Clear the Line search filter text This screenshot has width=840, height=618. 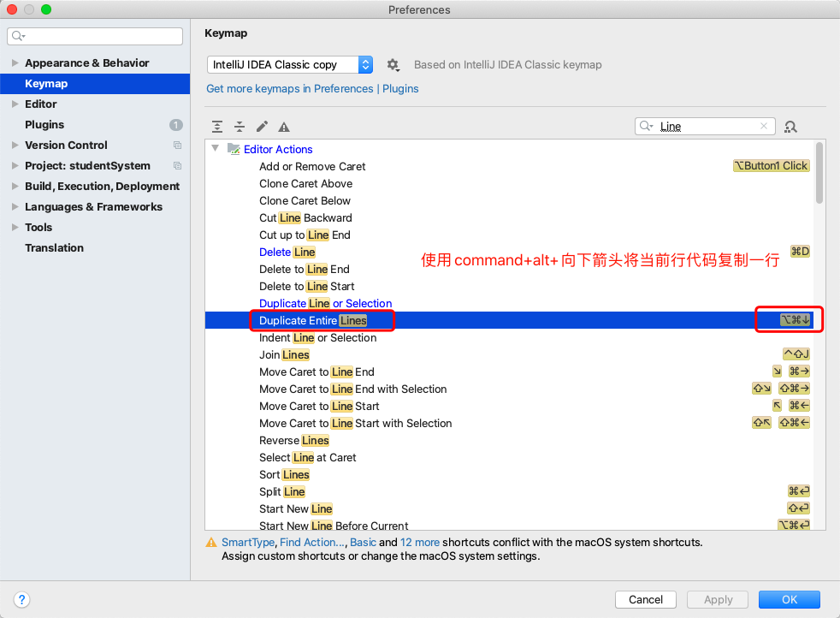coord(764,126)
